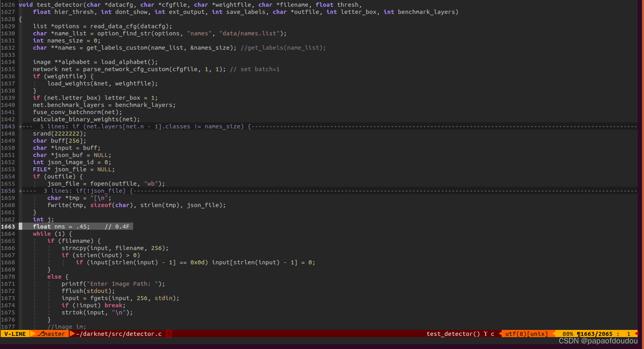Click the utf(8)[unix] encoding segment
The height and width of the screenshot is (349, 644).
coord(526,334)
